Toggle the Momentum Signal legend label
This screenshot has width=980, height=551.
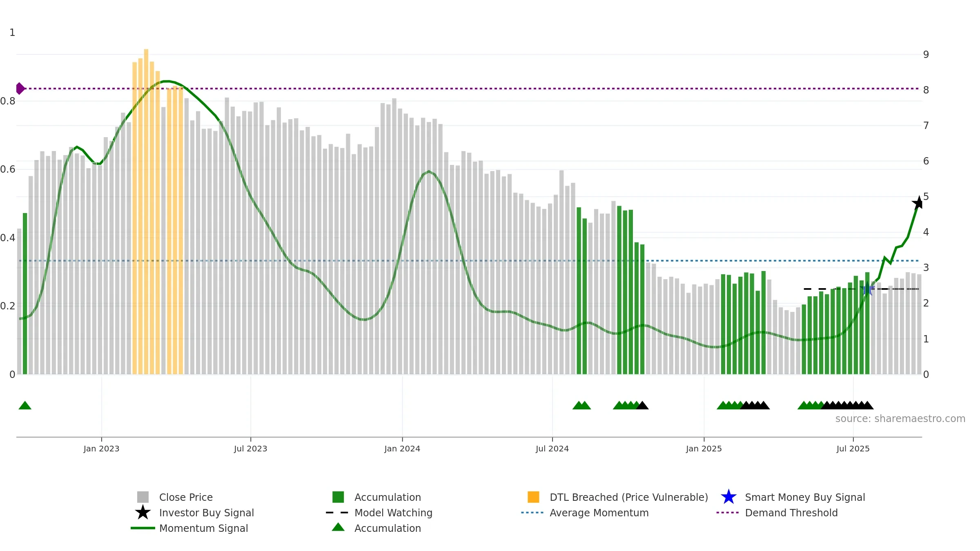click(204, 528)
